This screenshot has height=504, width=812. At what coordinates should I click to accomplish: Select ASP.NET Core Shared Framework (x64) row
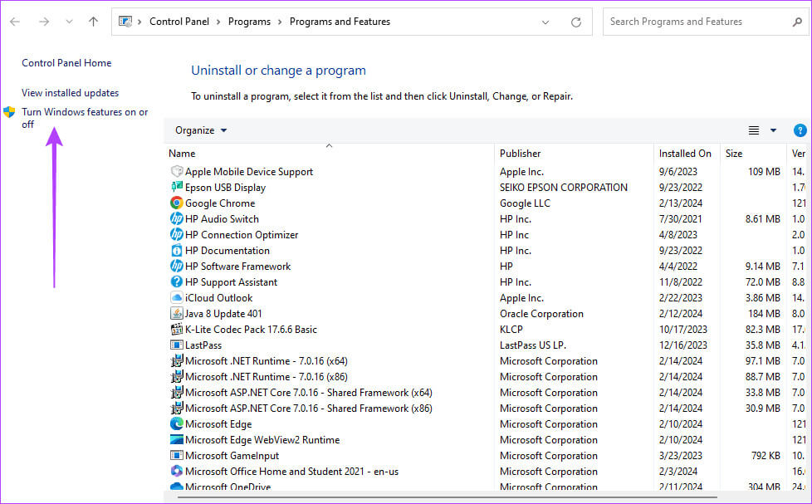tap(487, 393)
